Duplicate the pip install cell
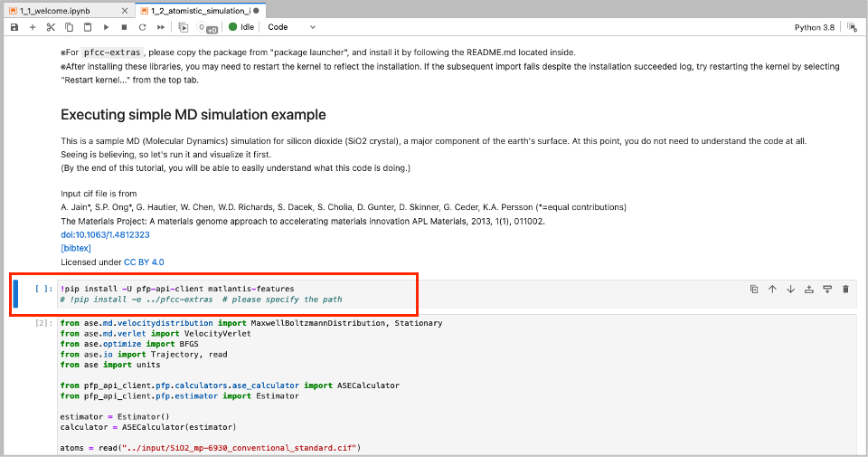The image size is (868, 457). (x=754, y=289)
